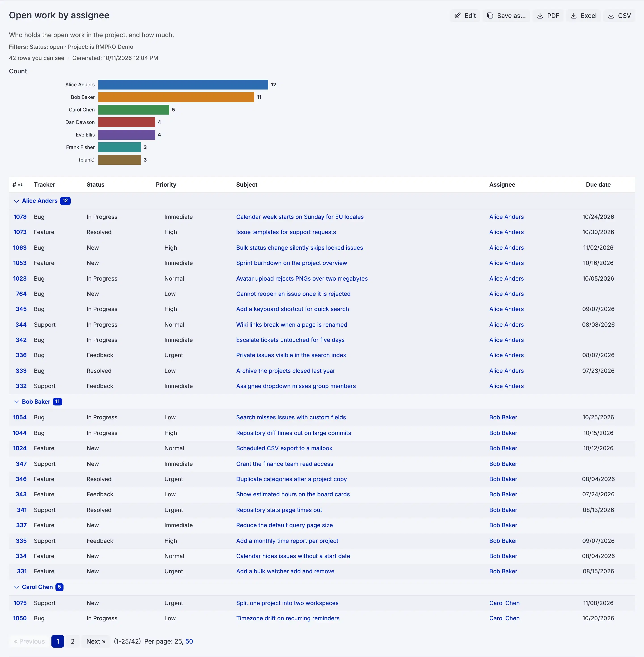The height and width of the screenshot is (657, 644).
Task: Open 'Repository diff times out on large commits'
Action: point(293,433)
